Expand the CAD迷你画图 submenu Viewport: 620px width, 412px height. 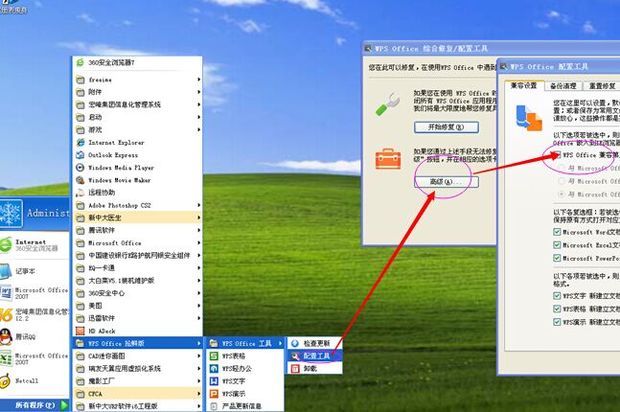click(x=137, y=356)
